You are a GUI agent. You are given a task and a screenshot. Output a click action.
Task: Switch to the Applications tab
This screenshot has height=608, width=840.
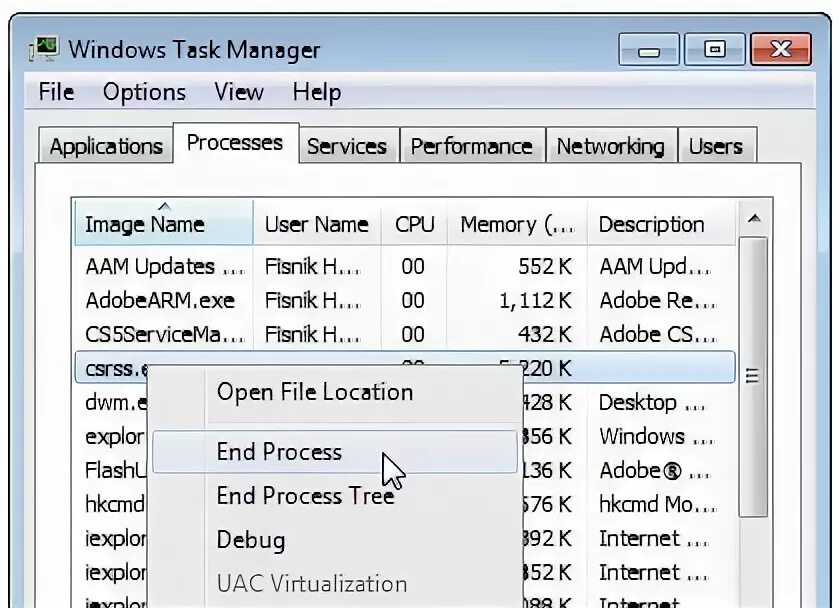(106, 146)
